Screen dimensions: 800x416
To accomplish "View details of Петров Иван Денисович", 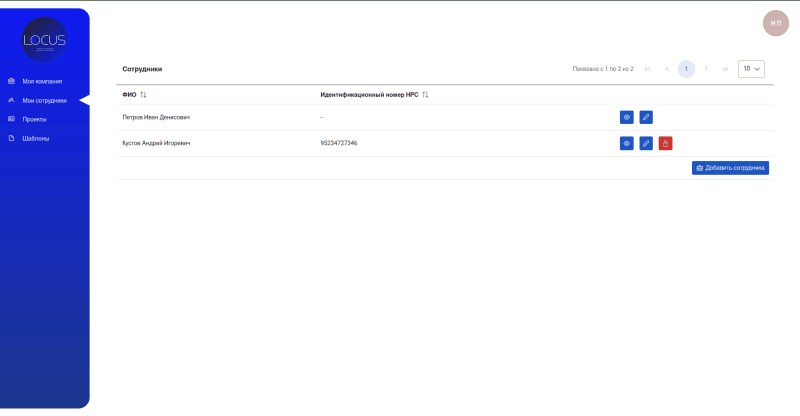I will coord(626,117).
